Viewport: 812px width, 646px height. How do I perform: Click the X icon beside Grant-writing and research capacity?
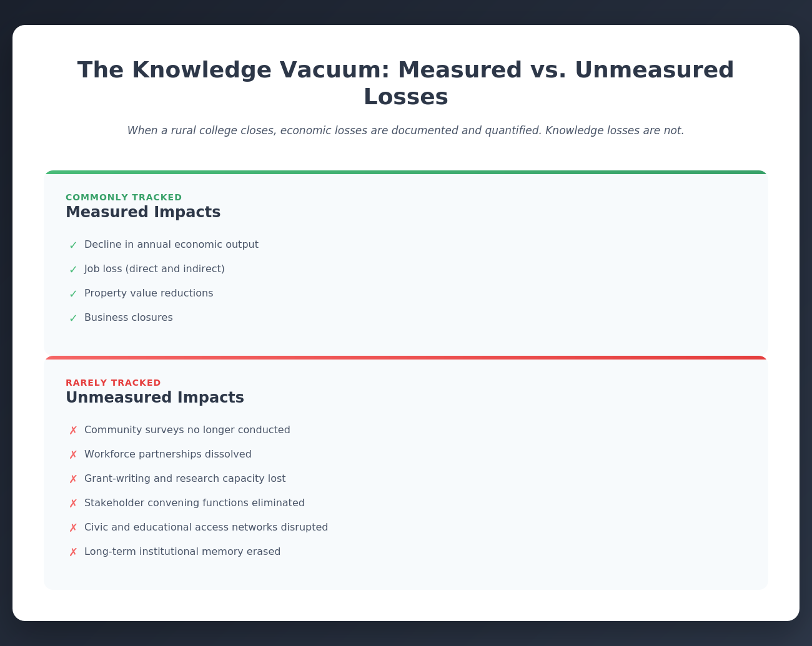click(73, 479)
